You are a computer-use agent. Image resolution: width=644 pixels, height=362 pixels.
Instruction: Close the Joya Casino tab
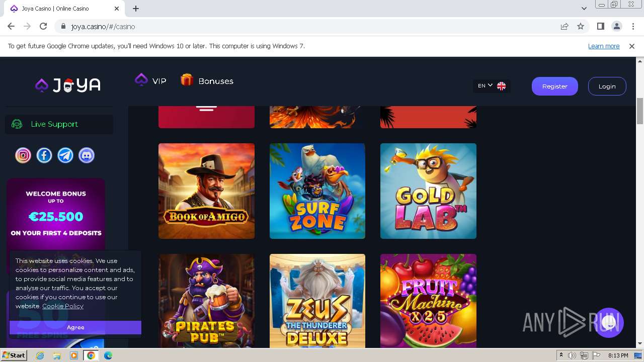[x=117, y=9]
